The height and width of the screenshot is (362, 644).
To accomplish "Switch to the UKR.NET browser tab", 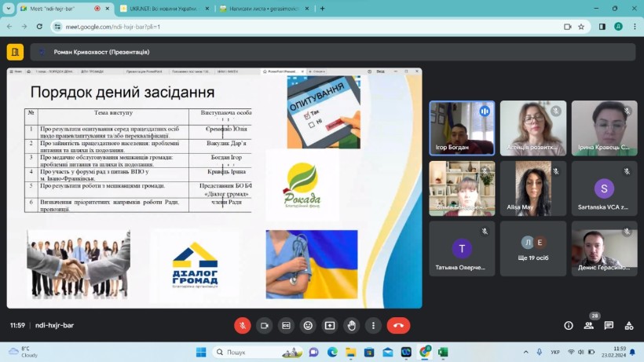I will (x=163, y=9).
